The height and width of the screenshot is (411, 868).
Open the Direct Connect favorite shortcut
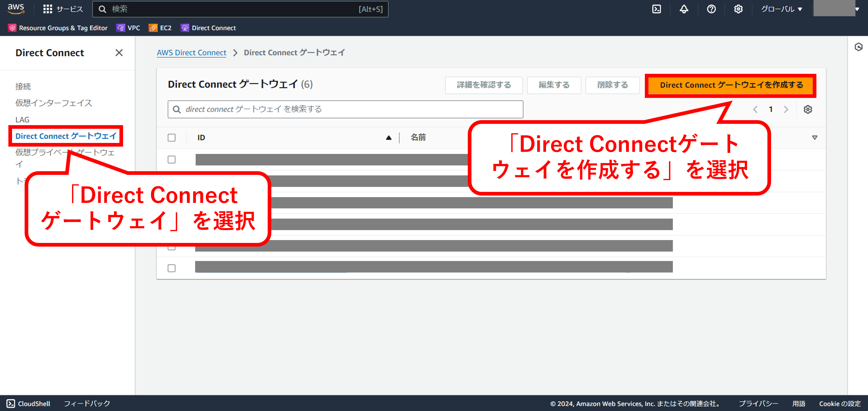click(x=208, y=28)
